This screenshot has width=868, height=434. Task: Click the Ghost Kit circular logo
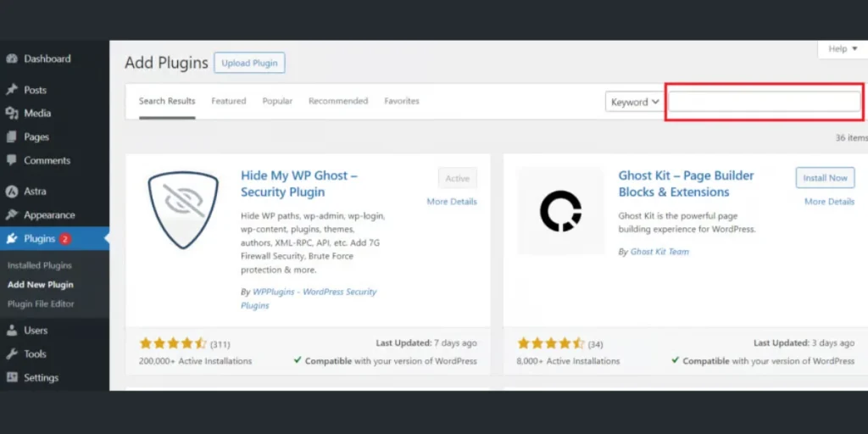[x=560, y=210]
